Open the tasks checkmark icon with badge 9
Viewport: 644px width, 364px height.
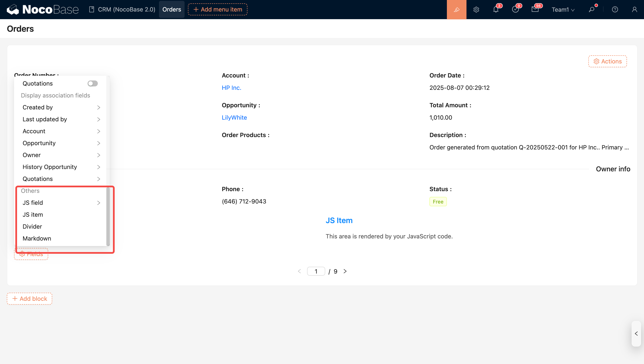[515, 10]
